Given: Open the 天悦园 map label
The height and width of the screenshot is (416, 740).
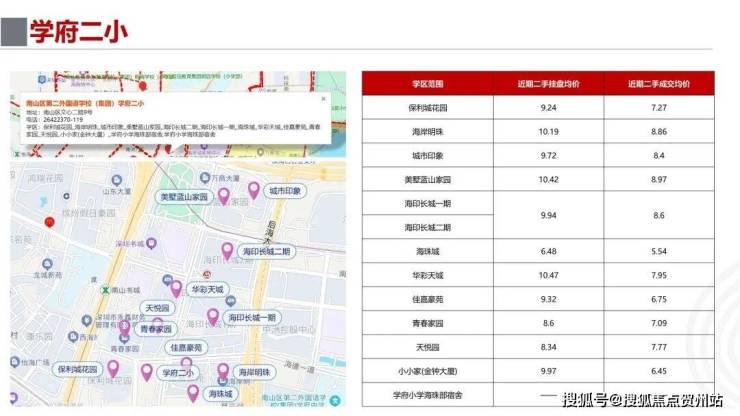Looking at the screenshot, I should click(x=157, y=308).
